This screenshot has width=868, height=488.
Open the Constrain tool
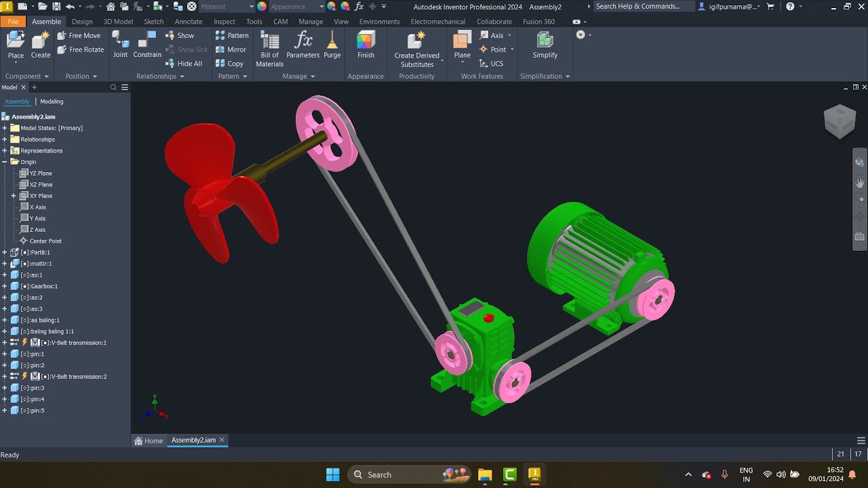tap(147, 45)
